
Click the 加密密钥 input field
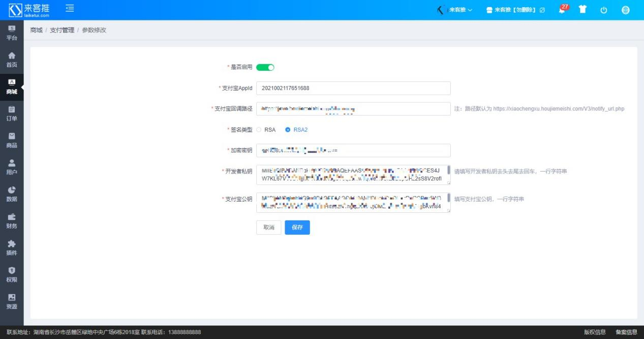tap(353, 151)
